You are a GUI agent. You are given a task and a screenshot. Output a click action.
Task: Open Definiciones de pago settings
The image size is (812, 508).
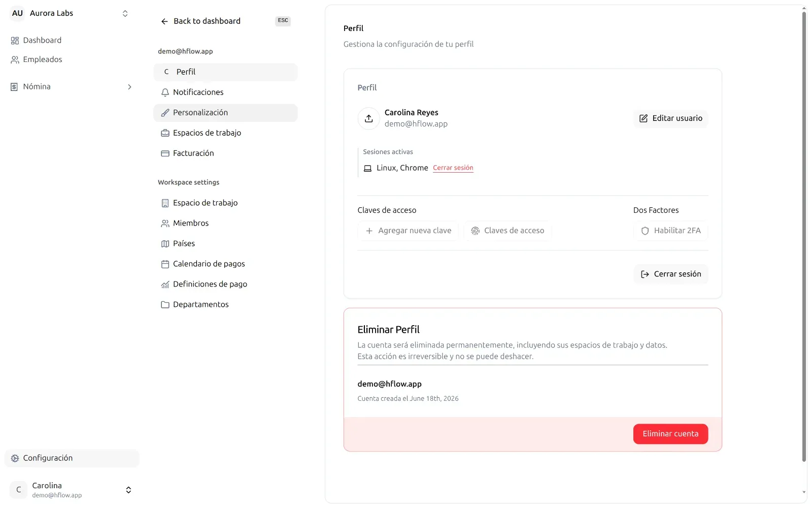pyautogui.click(x=225, y=284)
